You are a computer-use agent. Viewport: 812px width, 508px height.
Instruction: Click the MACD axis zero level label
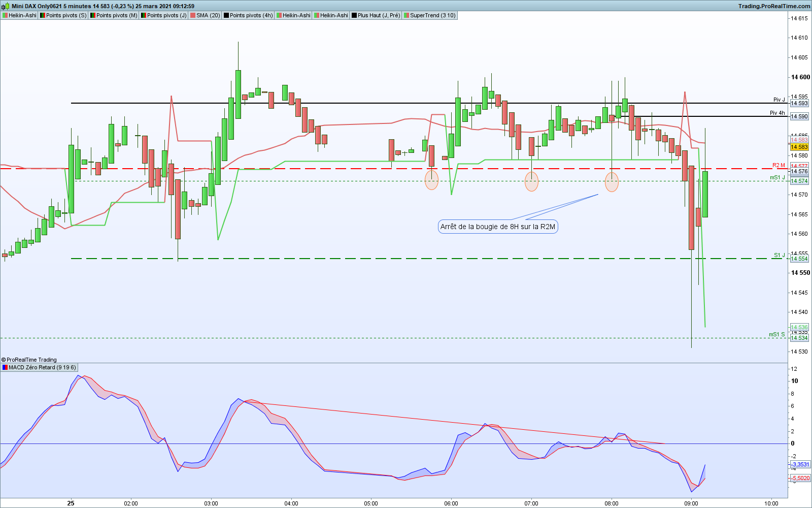click(x=793, y=443)
